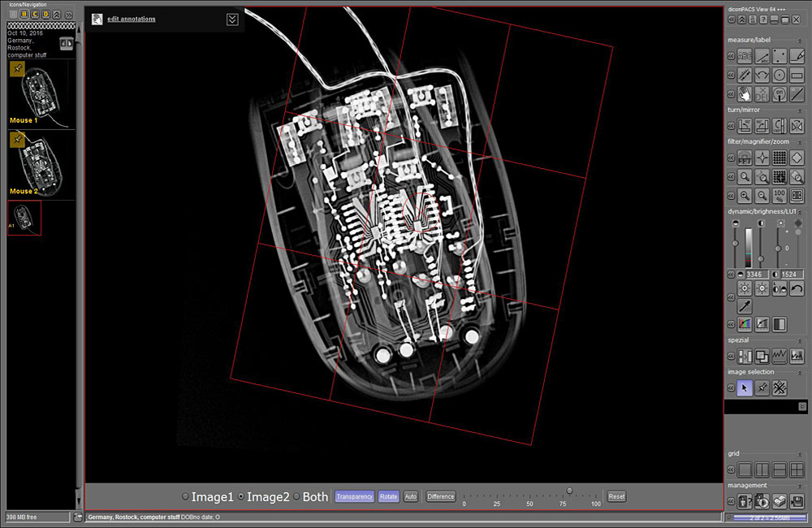Expand the annotation bar chevron

[x=232, y=19]
